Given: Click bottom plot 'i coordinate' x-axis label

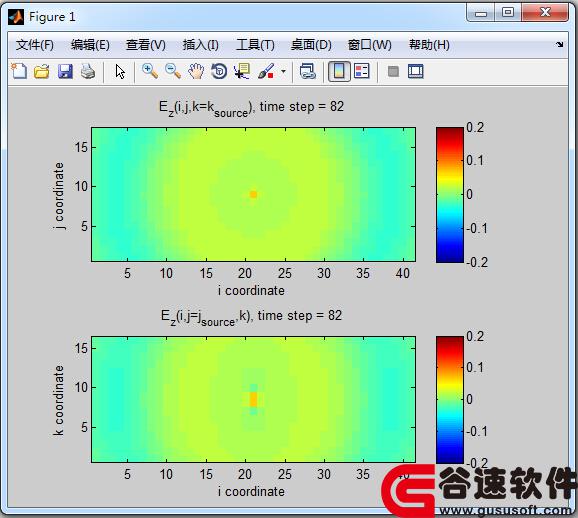Looking at the screenshot, I should click(x=251, y=491).
